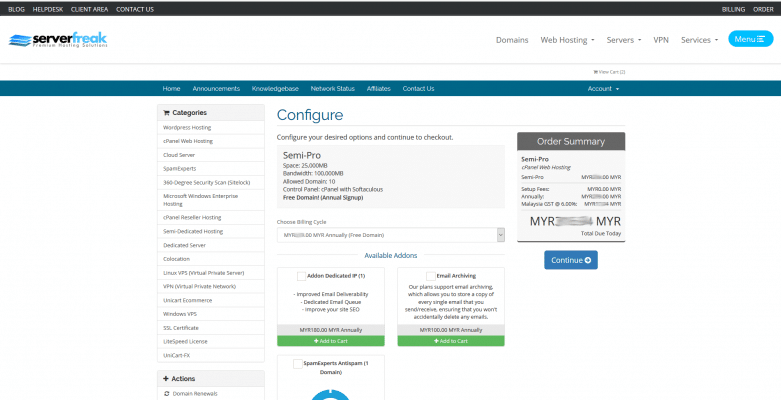The width and height of the screenshot is (781, 400).
Task: Click the MYR100.00 MYR Annually price
Action: pyautogui.click(x=451, y=330)
